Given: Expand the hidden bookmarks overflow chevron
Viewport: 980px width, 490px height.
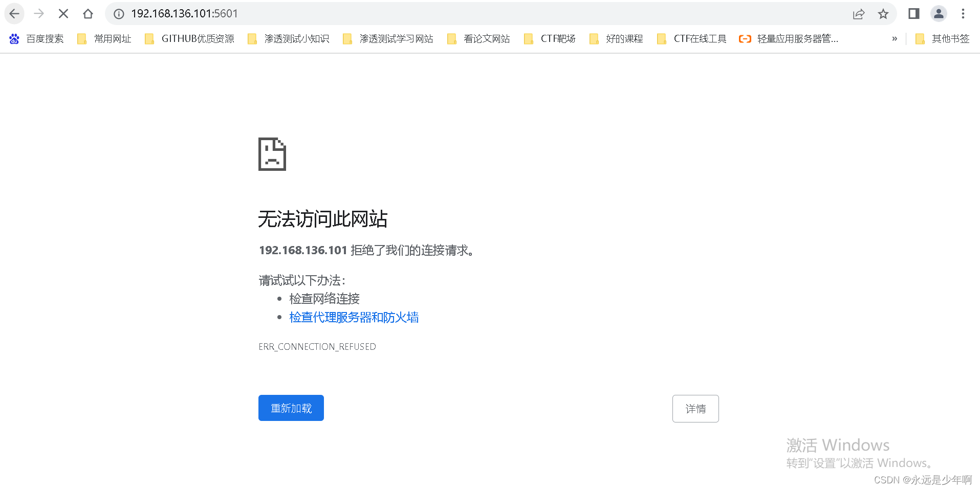Looking at the screenshot, I should (895, 38).
